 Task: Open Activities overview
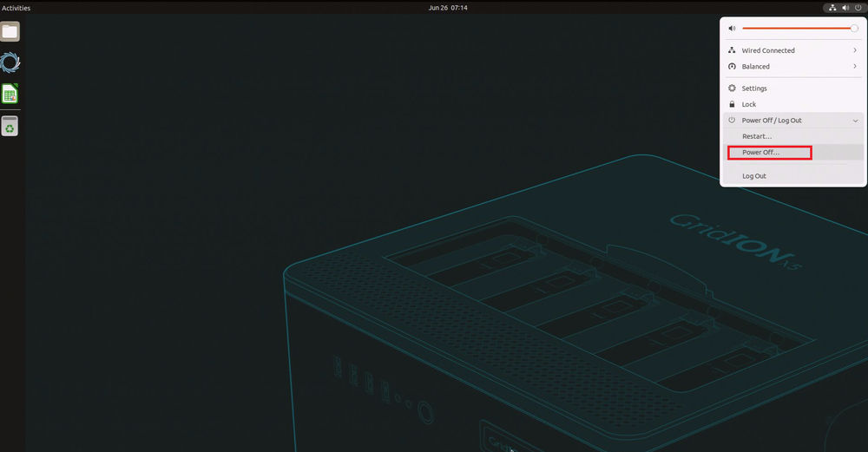(16, 8)
